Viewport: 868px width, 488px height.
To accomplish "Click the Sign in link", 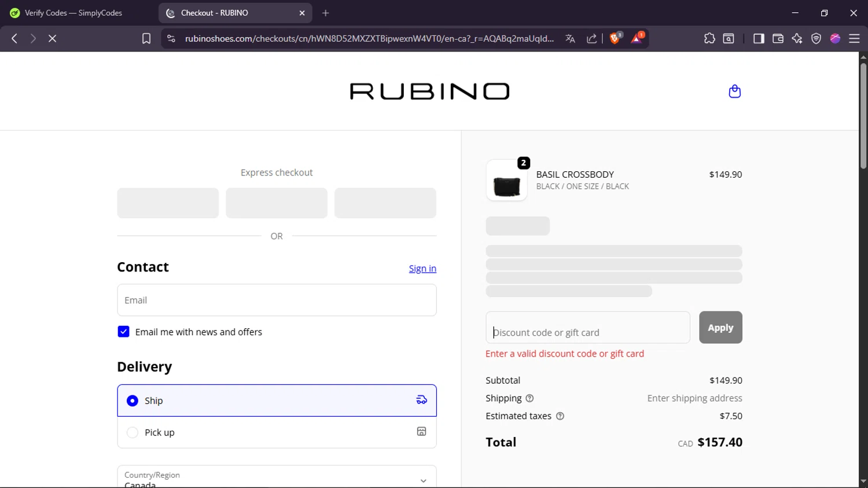I will pyautogui.click(x=422, y=269).
